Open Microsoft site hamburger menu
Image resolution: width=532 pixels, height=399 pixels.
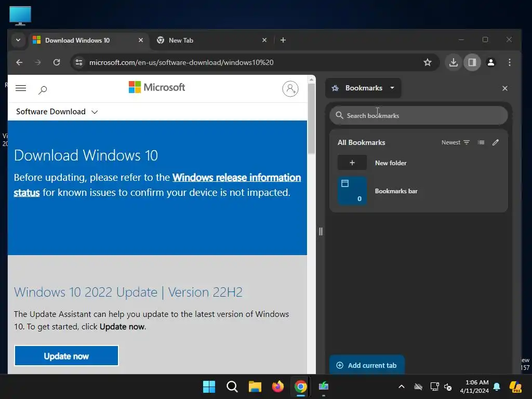21,88
